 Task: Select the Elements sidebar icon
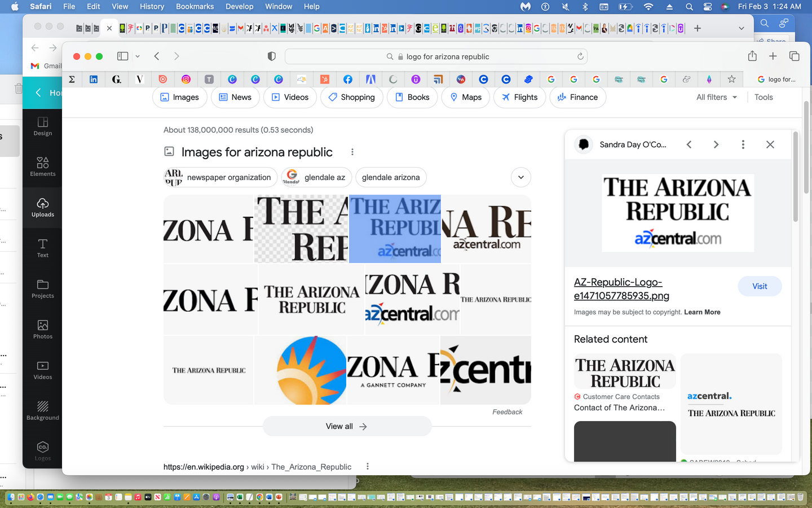(x=43, y=167)
